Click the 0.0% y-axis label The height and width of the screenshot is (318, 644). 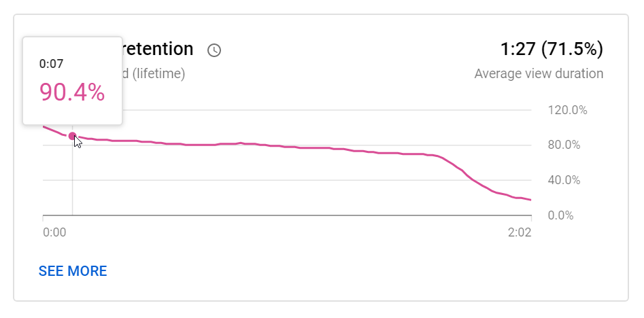560,215
